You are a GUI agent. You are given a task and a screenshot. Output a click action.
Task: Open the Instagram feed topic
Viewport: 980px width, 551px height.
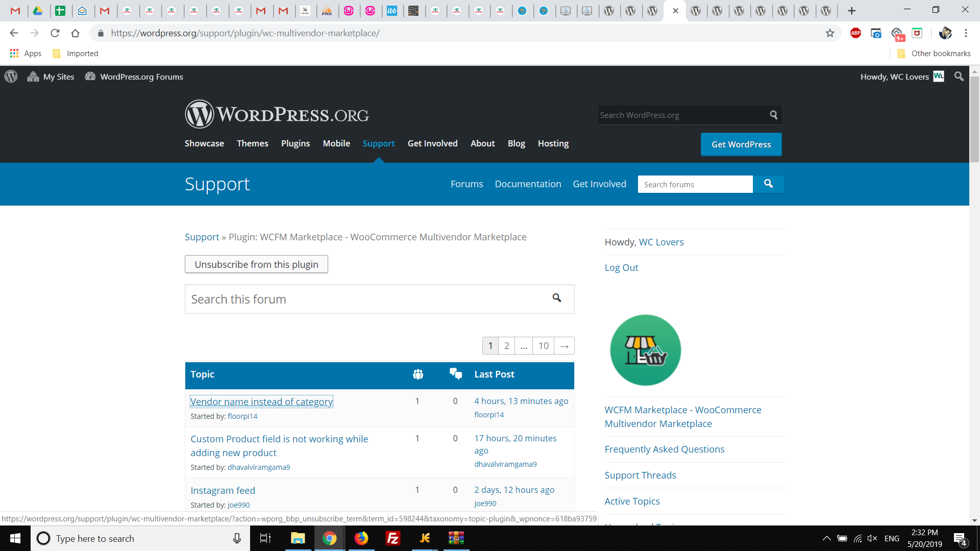click(x=223, y=490)
